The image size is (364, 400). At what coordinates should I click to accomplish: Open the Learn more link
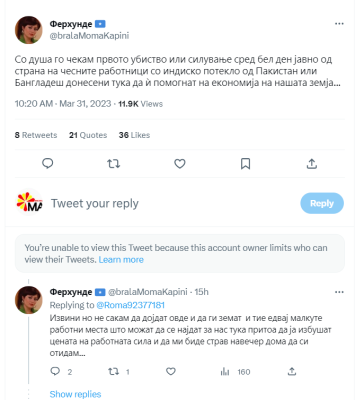pos(121,259)
